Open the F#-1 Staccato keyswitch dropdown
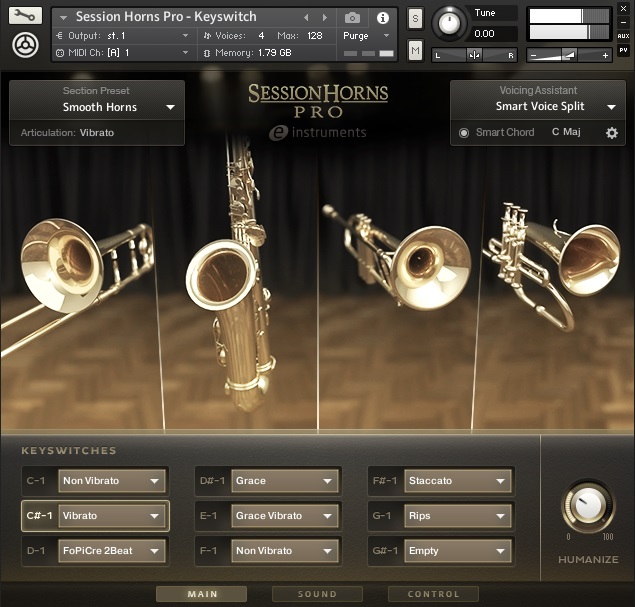The width and height of the screenshot is (635, 607). tap(458, 481)
